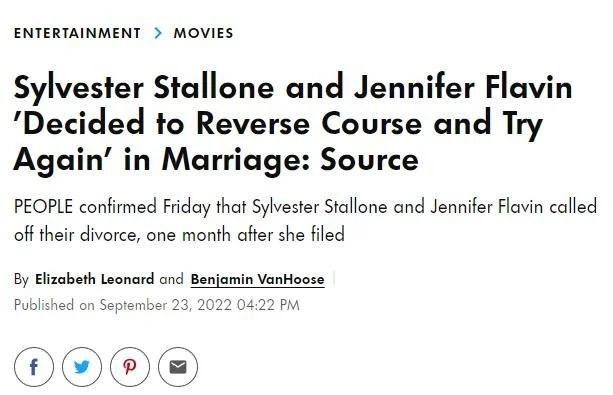Screen dimensions: 613x395
Task: Click the 'Sylvester Stallone' words in the headline
Action: point(144,88)
